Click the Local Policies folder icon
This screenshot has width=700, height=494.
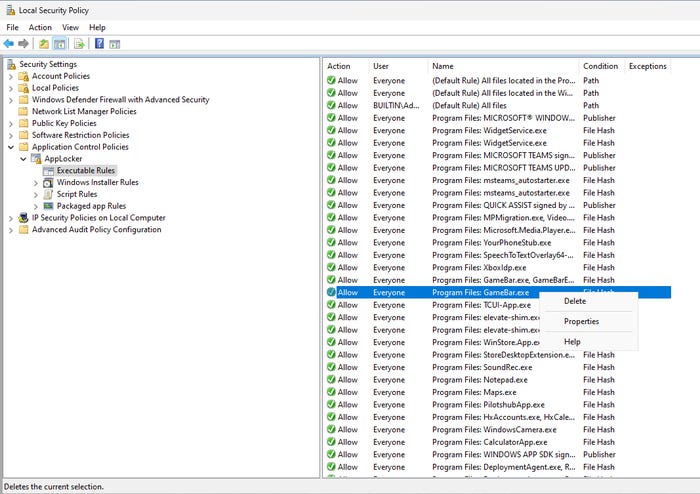(x=24, y=88)
